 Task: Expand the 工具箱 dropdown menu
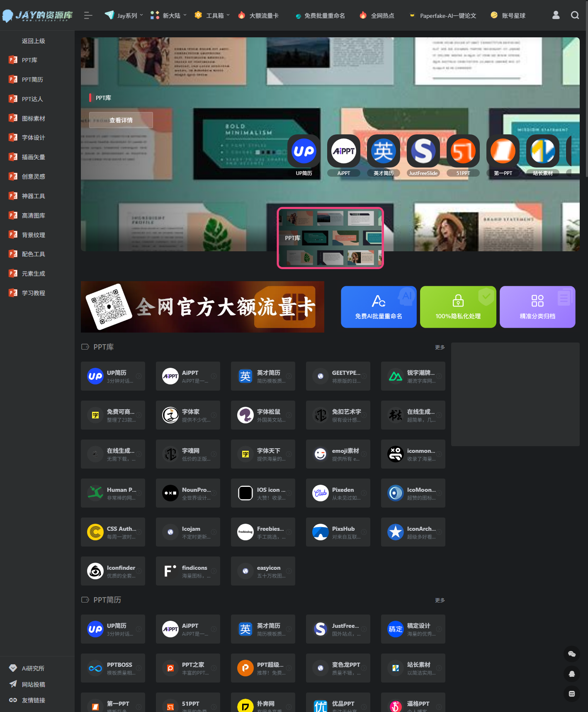point(212,15)
